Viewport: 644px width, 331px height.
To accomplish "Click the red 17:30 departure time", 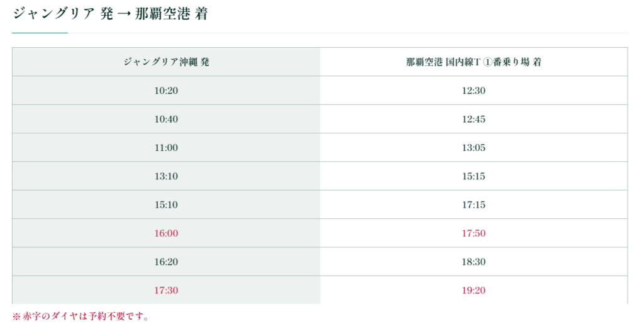I will coord(166,290).
